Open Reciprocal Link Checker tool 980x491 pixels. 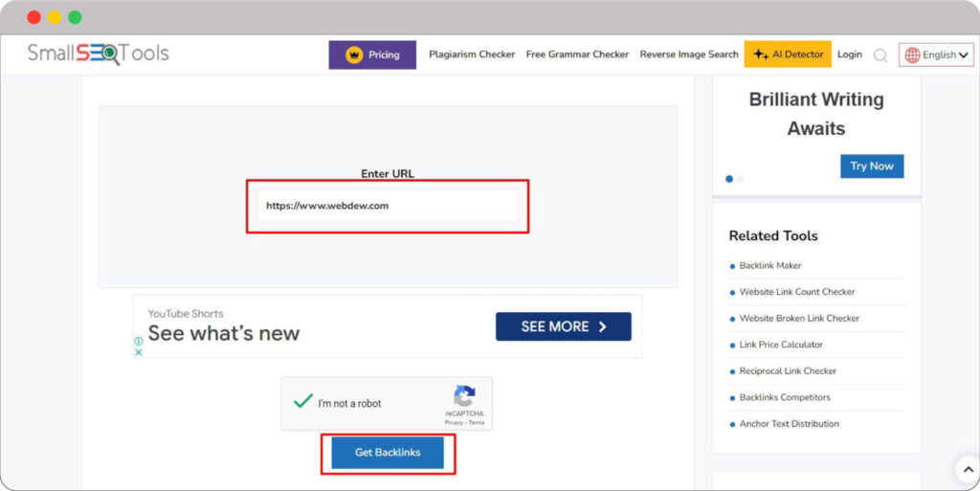click(x=788, y=370)
